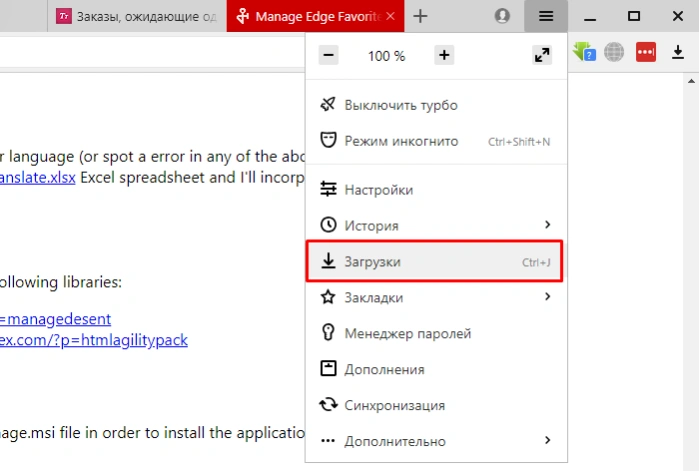The image size is (699, 471).
Task: Enter fullscreen with expand arrows icon
Action: pyautogui.click(x=542, y=55)
